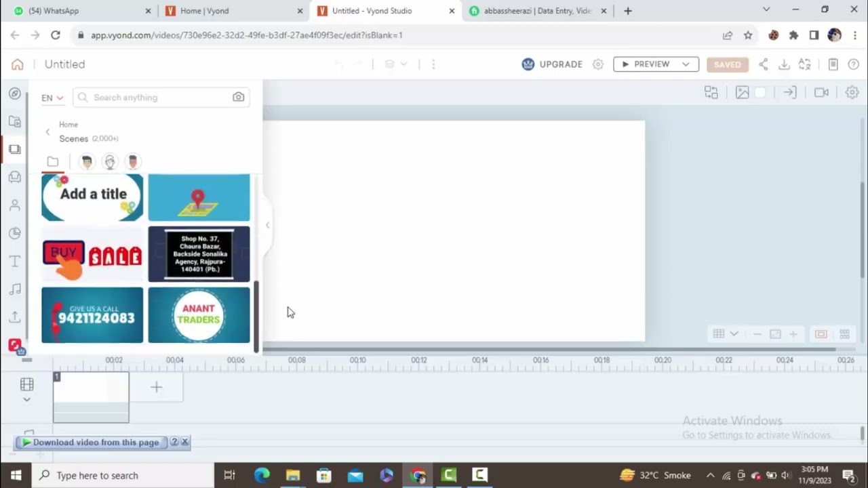The image size is (868, 488).
Task: Open the Camera tool icon
Action: coord(821,93)
